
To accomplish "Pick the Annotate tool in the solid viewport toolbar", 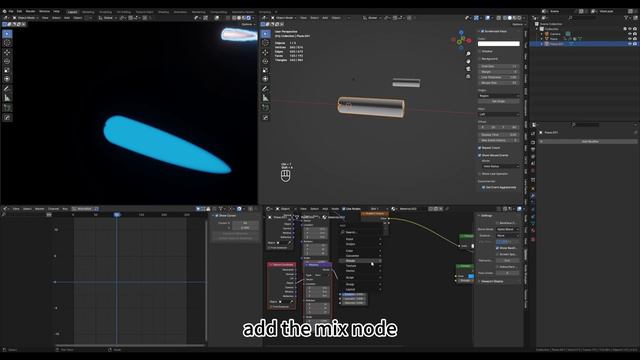I will 265,89.
